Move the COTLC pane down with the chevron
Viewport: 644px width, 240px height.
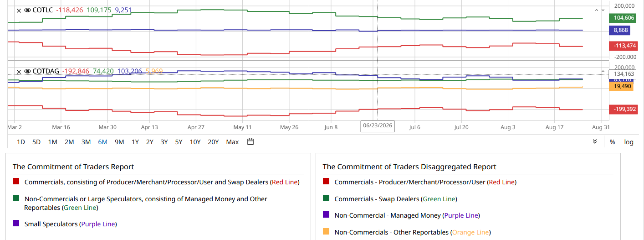tap(603, 10)
